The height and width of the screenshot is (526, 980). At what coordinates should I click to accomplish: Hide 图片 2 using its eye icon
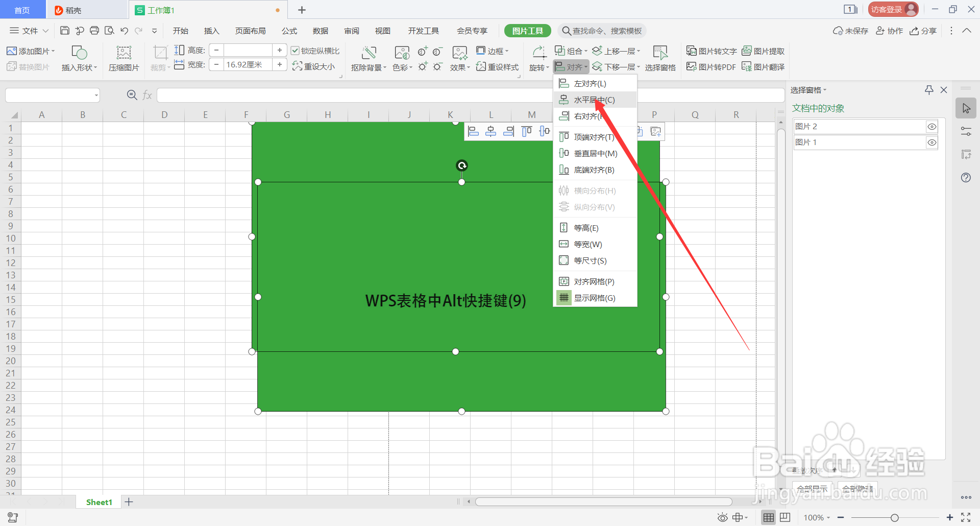(x=932, y=127)
